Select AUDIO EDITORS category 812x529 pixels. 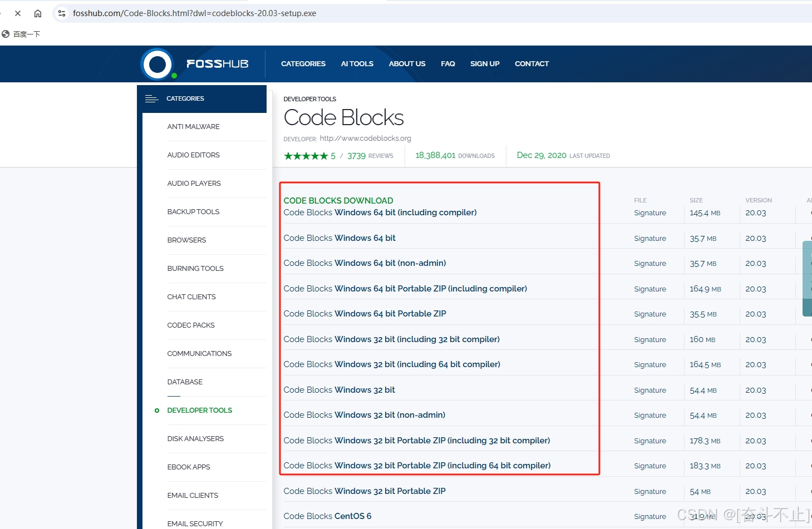point(193,155)
